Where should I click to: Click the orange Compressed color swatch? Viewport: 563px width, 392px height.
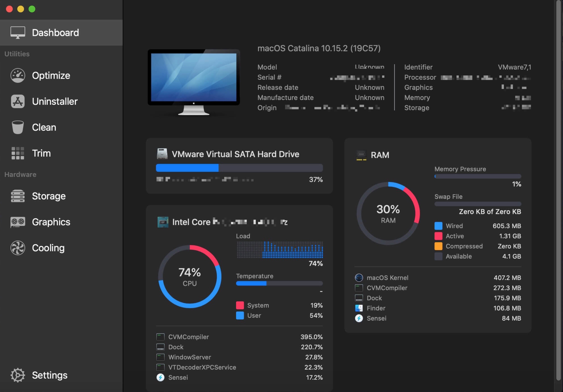(x=438, y=246)
